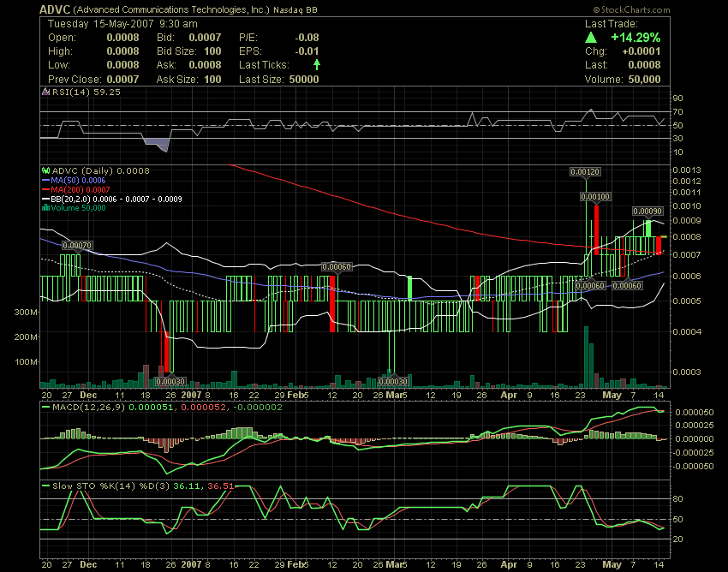728x572 pixels.
Task: Click the ADVC (Daily) 0.0008 legend
Action: [101, 171]
